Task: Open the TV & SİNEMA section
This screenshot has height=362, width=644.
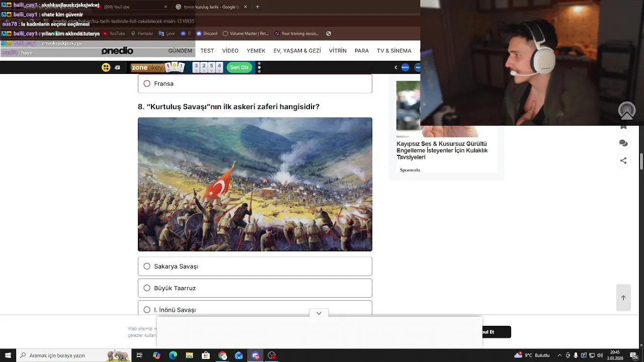Action: (394, 51)
